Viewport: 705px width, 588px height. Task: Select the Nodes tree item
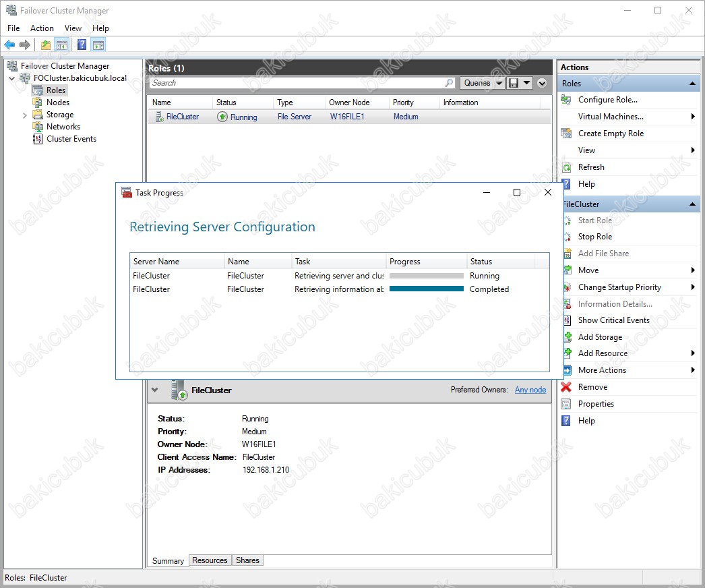(57, 102)
